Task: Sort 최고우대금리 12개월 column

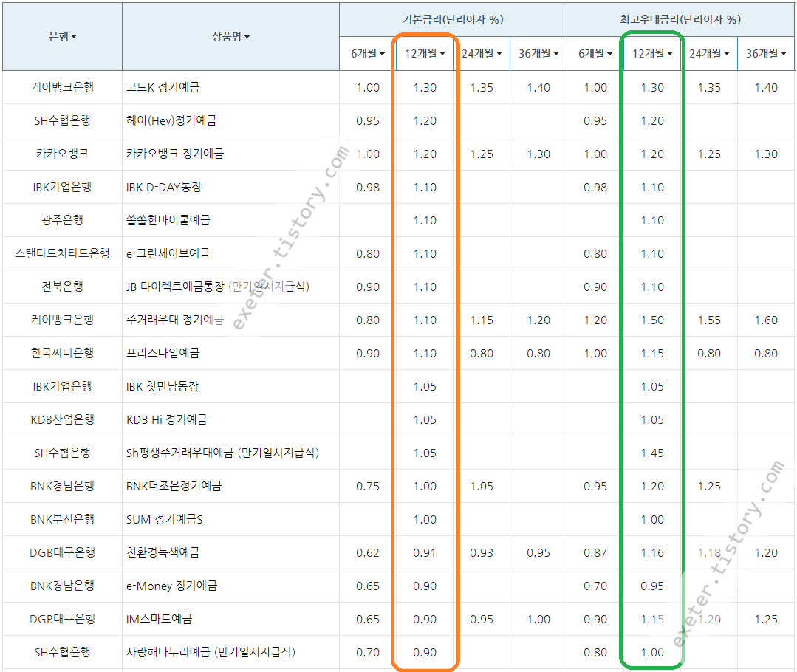Action: 652,53
